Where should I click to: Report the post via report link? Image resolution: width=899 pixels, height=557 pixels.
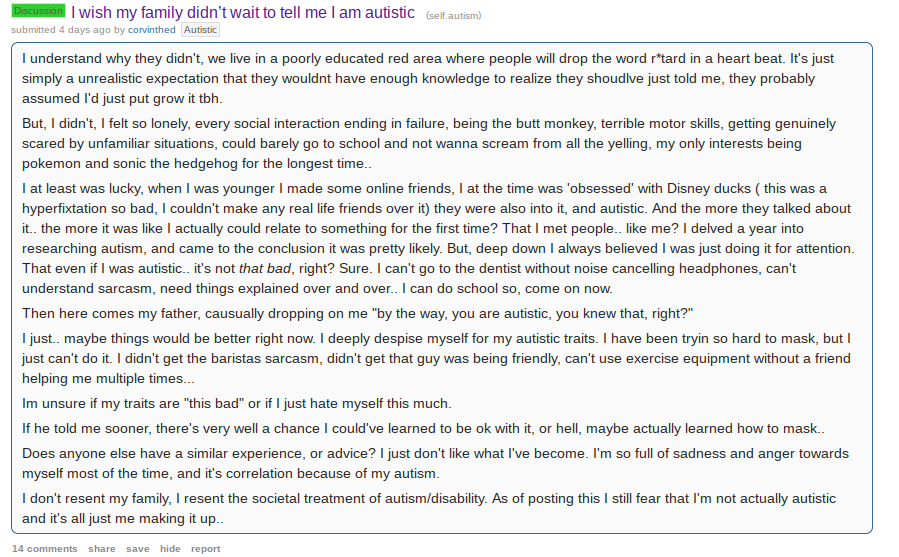[x=206, y=548]
